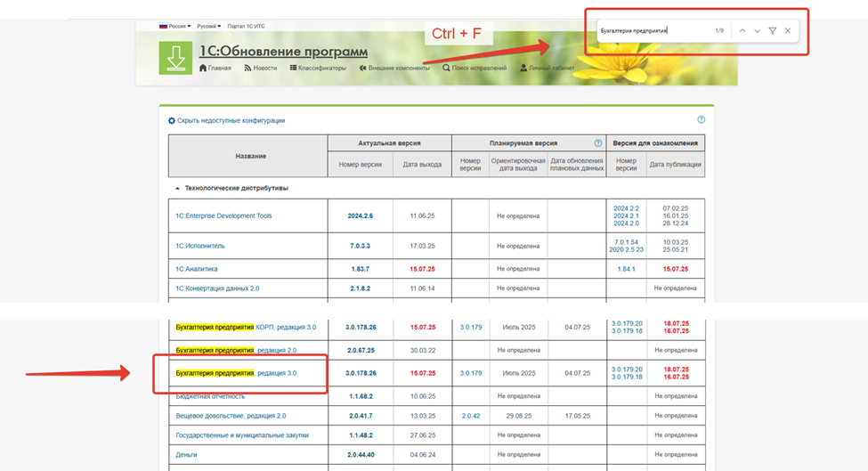Collapse Технологические дистрибутивы group
This screenshot has width=868, height=471.
click(x=177, y=188)
